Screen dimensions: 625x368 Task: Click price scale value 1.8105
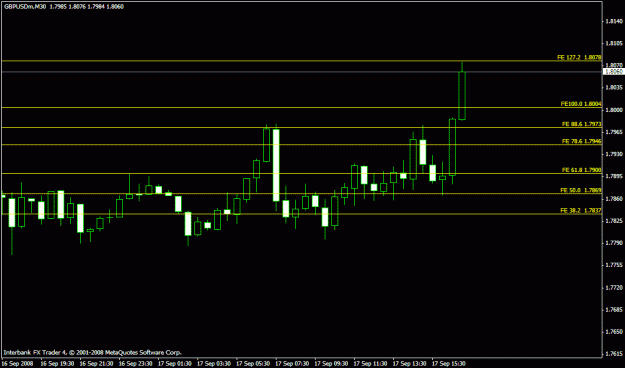pyautogui.click(x=614, y=43)
